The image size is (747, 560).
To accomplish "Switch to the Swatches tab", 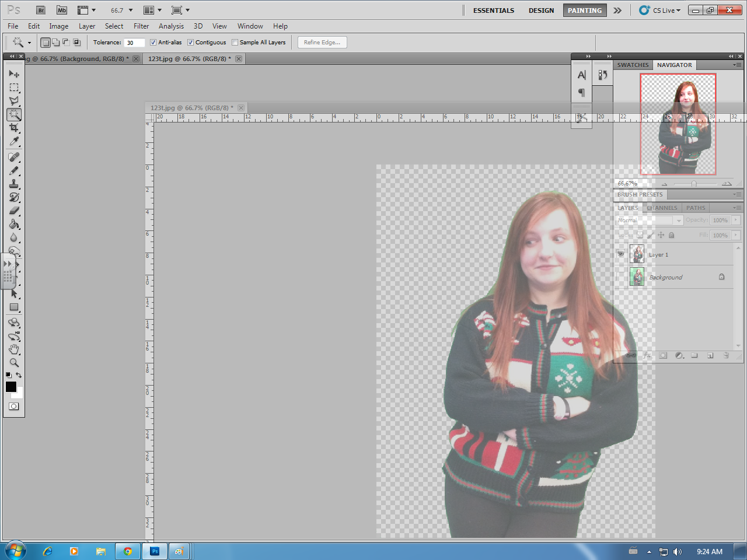I will 633,65.
